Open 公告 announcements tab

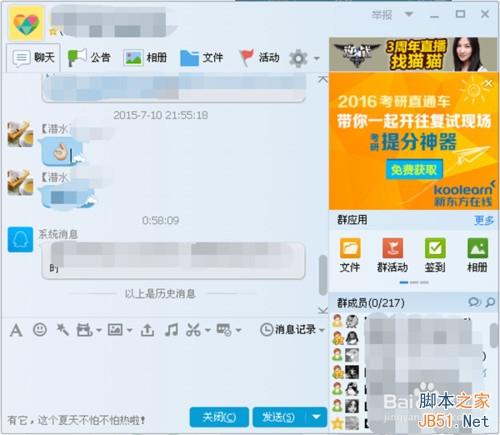point(89,57)
